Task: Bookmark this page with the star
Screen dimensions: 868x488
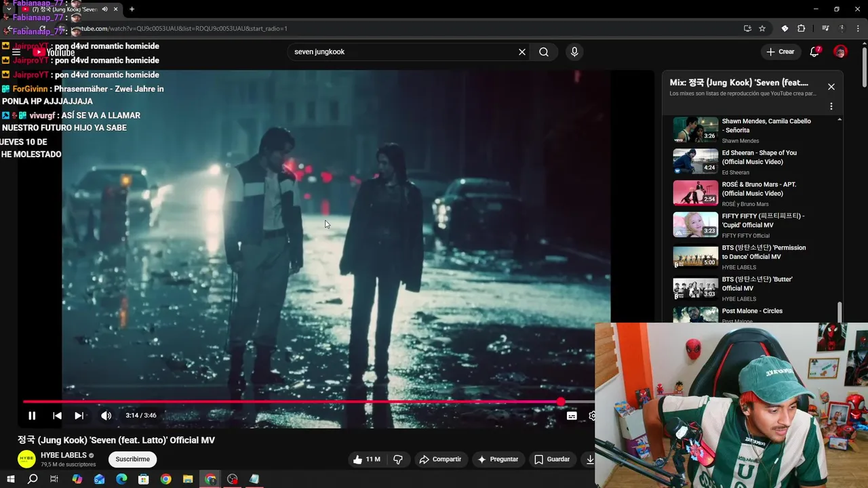Action: tap(762, 28)
